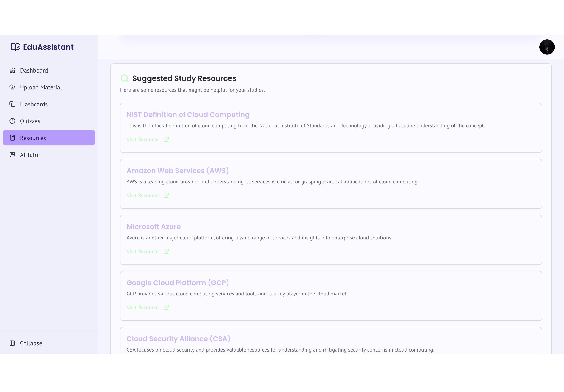This screenshot has height=392, width=564.
Task: Visit Resource link for Amazon Web Services
Action: click(142, 196)
